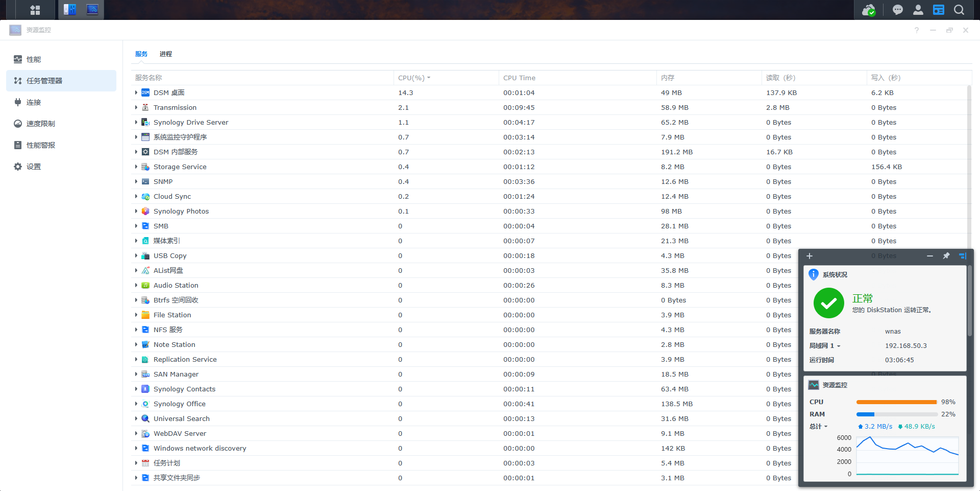
Task: Switch to the 进程 tab
Action: point(166,54)
